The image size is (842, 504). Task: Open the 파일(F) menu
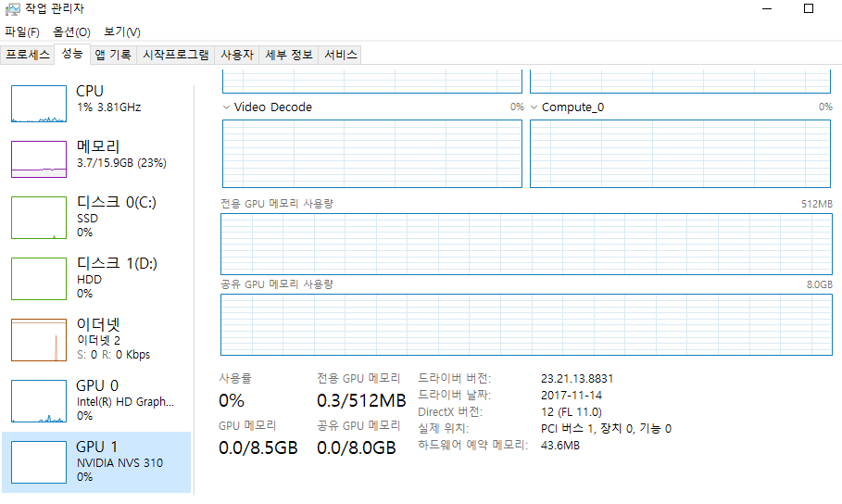[22, 31]
